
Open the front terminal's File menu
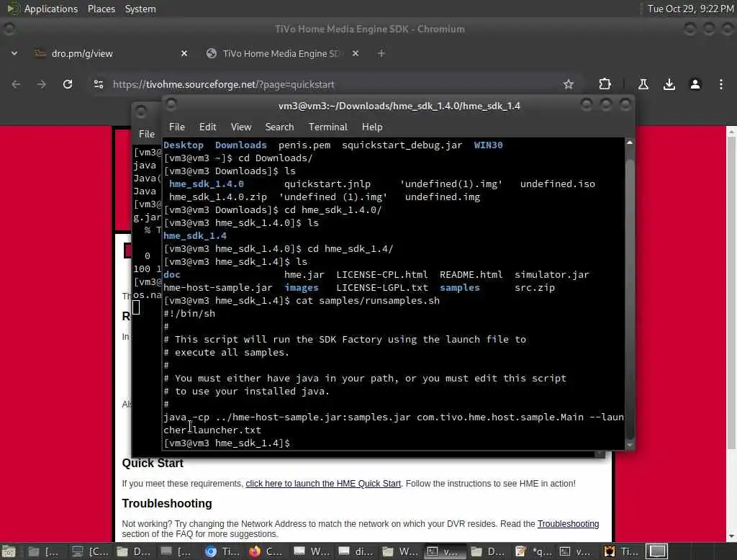tap(177, 127)
